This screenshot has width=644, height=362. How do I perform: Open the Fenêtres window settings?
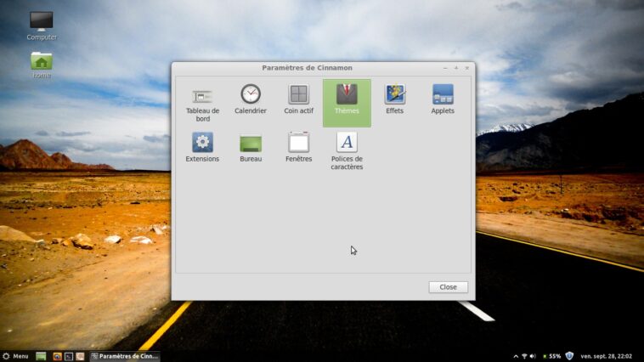(298, 147)
